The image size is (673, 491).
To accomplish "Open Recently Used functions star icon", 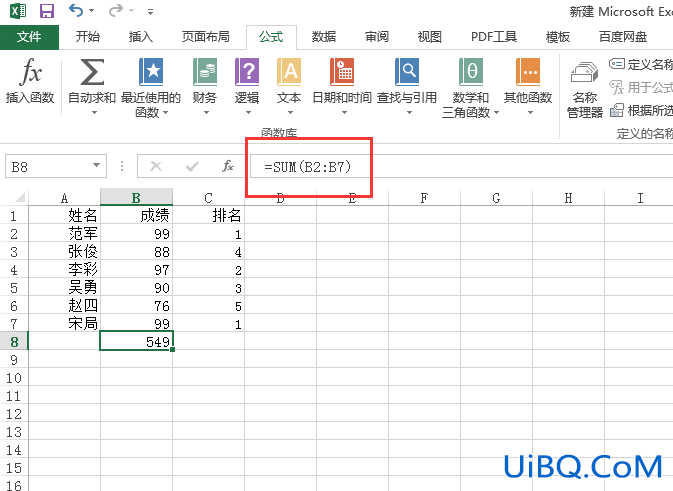I will click(x=151, y=72).
